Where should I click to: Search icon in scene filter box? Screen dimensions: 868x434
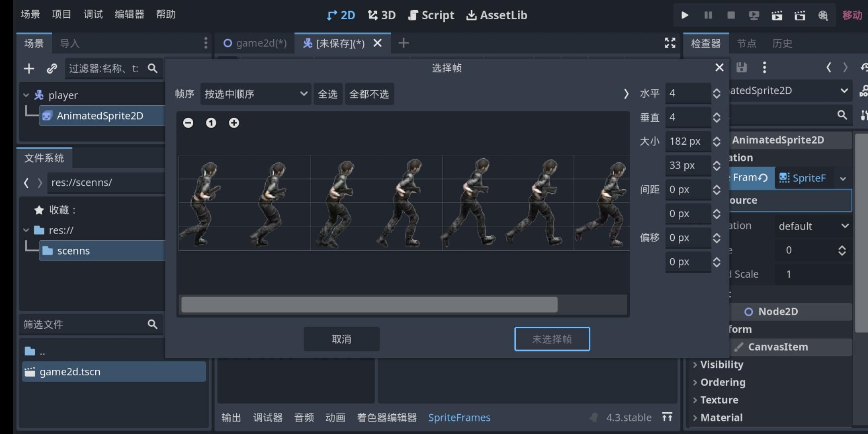152,68
